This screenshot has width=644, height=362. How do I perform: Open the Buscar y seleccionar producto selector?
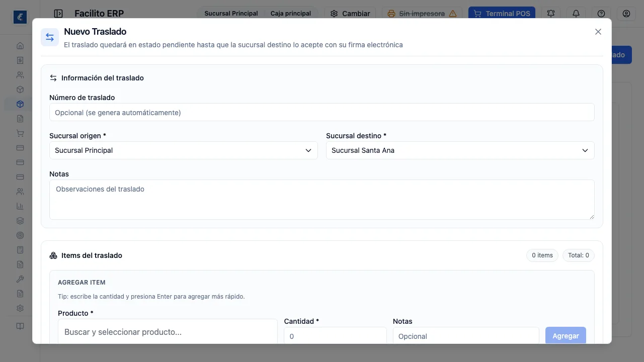[x=168, y=332]
